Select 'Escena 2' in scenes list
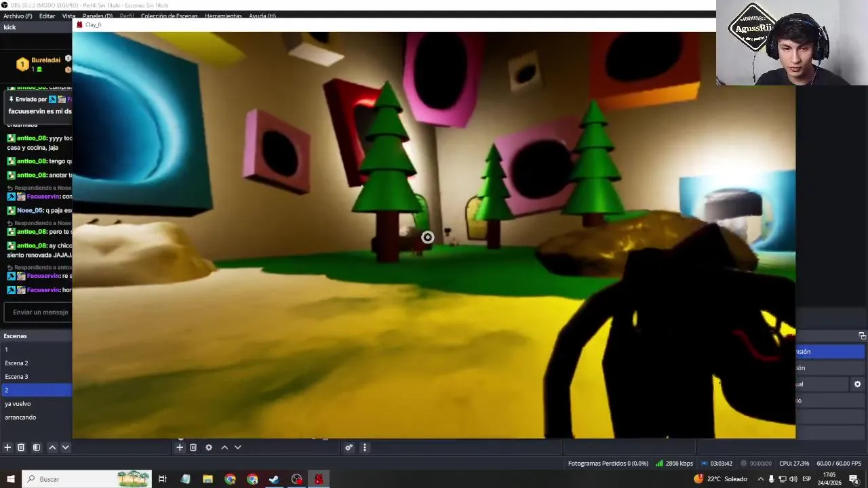Image resolution: width=868 pixels, height=488 pixels. point(36,363)
